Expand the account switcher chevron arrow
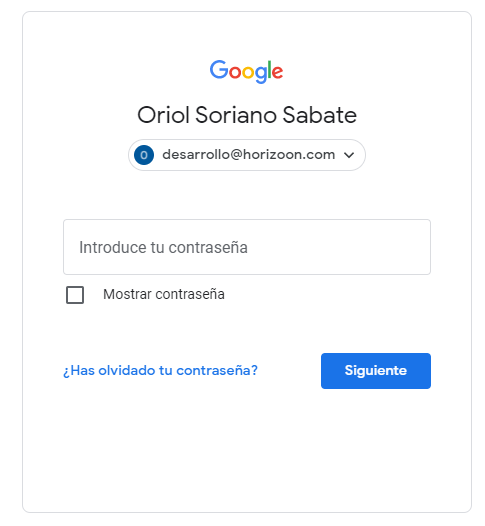Image resolution: width=485 pixels, height=526 pixels. coord(349,155)
